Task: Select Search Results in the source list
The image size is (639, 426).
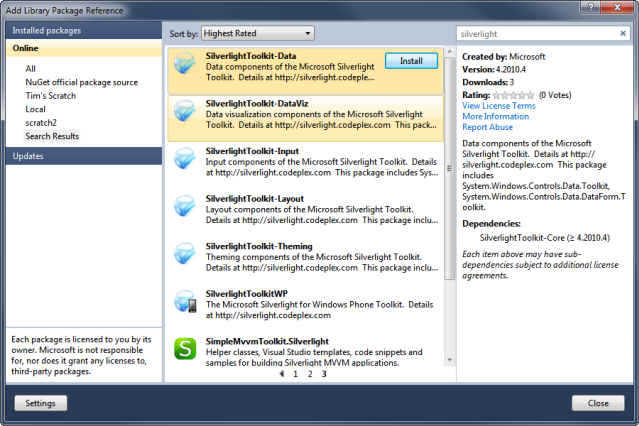Action: click(x=52, y=136)
